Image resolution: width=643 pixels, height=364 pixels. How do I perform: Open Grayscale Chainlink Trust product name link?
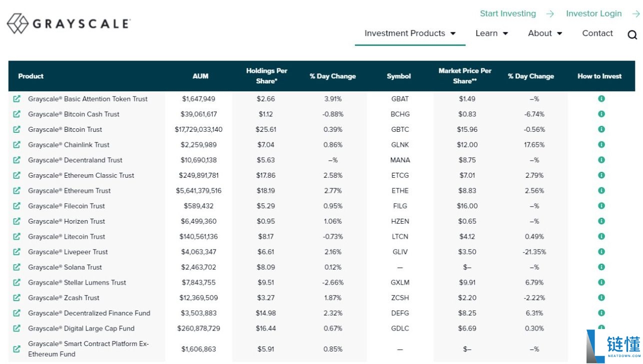click(68, 145)
